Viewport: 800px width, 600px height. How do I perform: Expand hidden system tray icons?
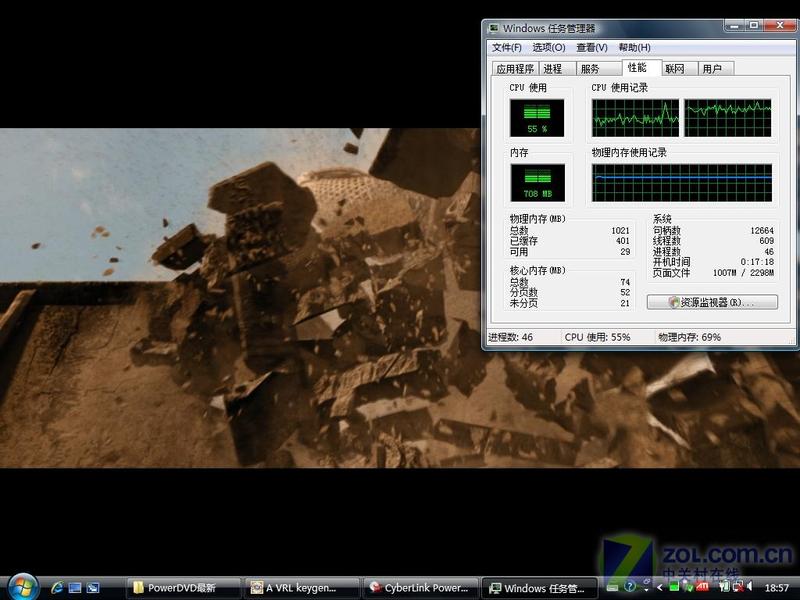point(660,587)
